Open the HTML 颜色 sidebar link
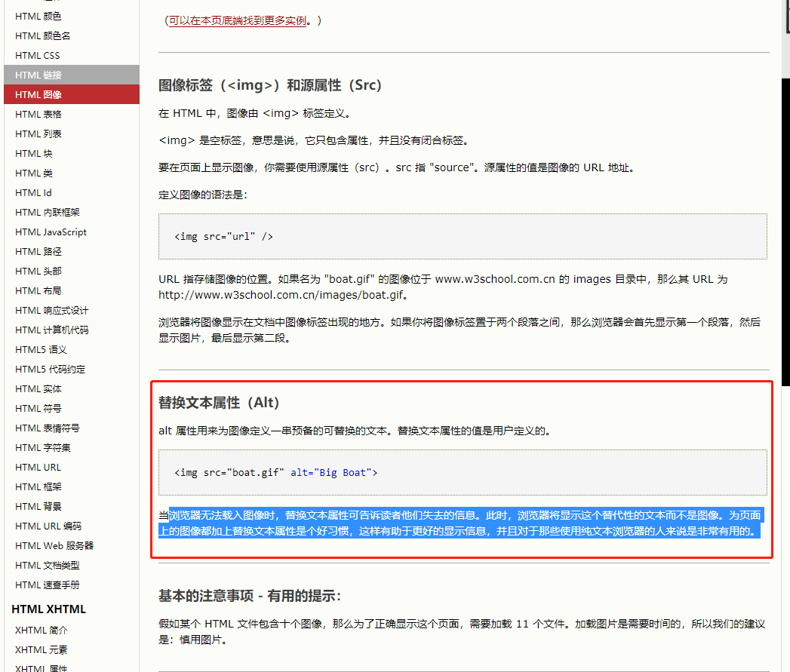 [37, 16]
